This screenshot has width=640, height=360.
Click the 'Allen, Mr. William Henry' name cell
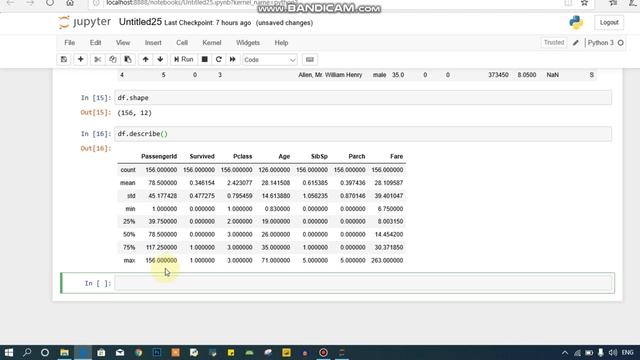tap(330, 75)
